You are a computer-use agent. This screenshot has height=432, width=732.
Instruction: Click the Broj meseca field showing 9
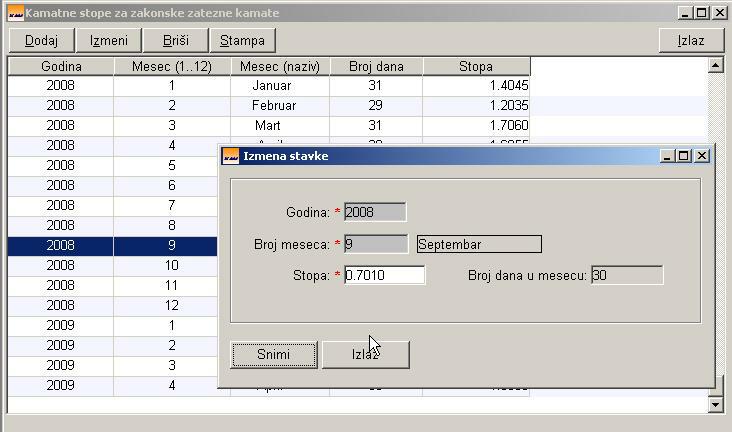coord(376,244)
